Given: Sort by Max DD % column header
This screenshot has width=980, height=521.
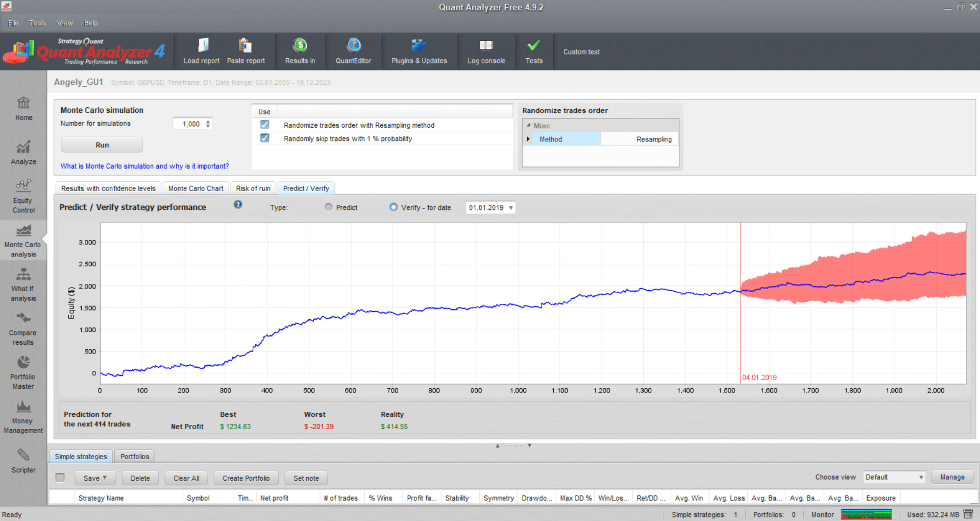Looking at the screenshot, I should tap(575, 498).
